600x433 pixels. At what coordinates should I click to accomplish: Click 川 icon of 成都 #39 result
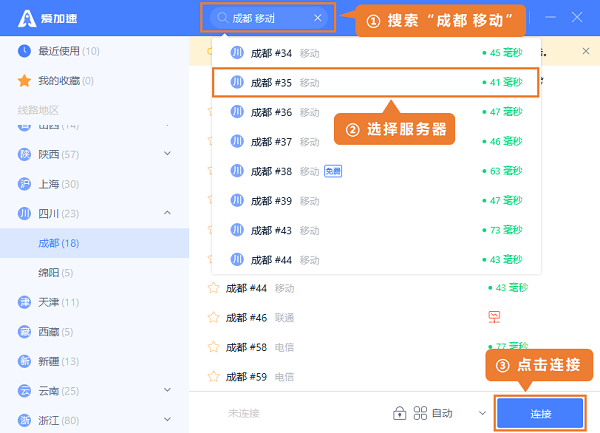(237, 200)
